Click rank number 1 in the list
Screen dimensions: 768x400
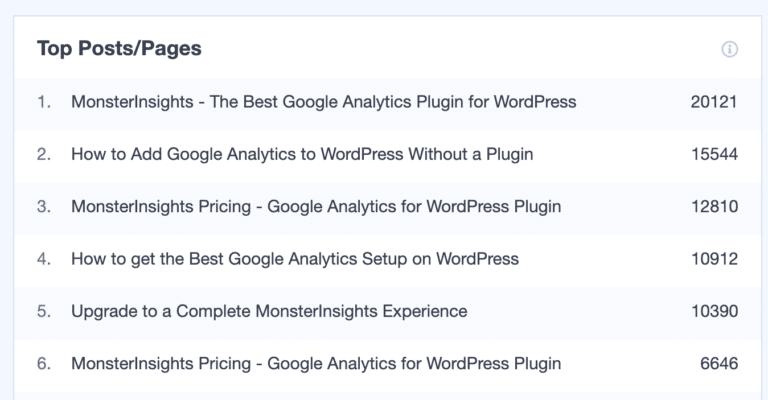[43, 102]
